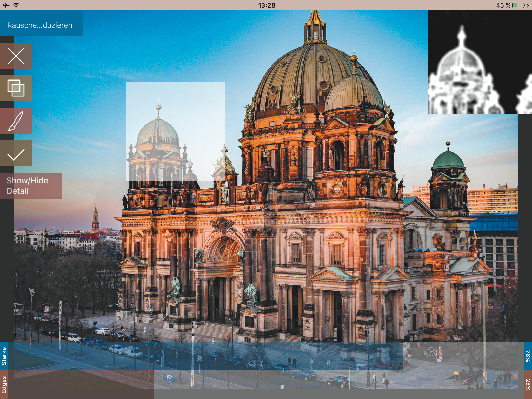Adjust the blue Stärke slider bar
Viewport: 532px width, 399px height.
205,356
